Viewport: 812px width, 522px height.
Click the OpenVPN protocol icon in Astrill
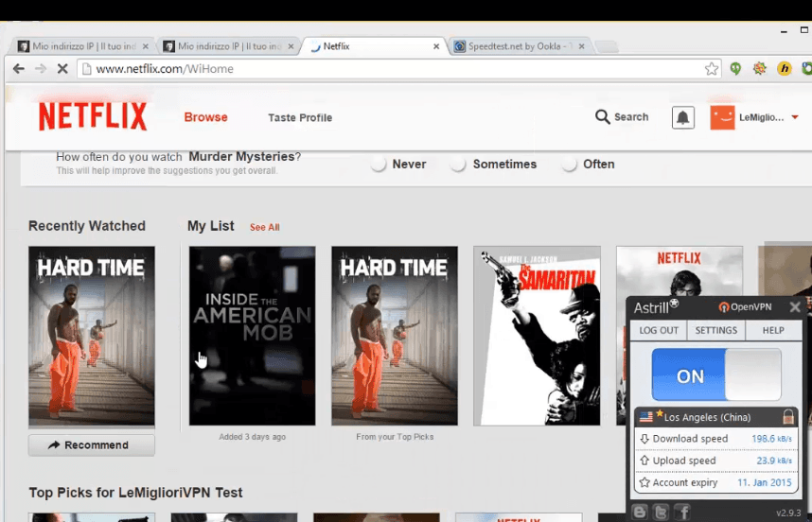tap(723, 307)
